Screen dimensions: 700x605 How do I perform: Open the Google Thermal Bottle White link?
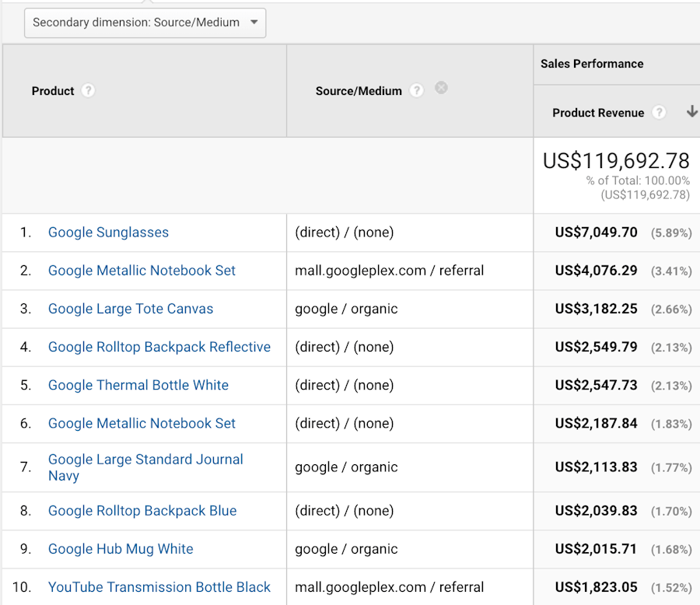tap(138, 386)
